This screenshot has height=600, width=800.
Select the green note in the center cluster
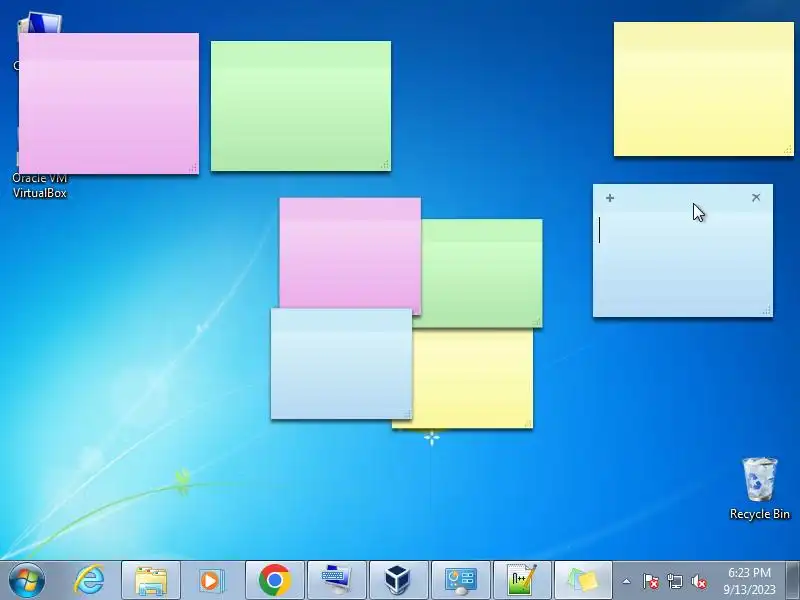[482, 273]
